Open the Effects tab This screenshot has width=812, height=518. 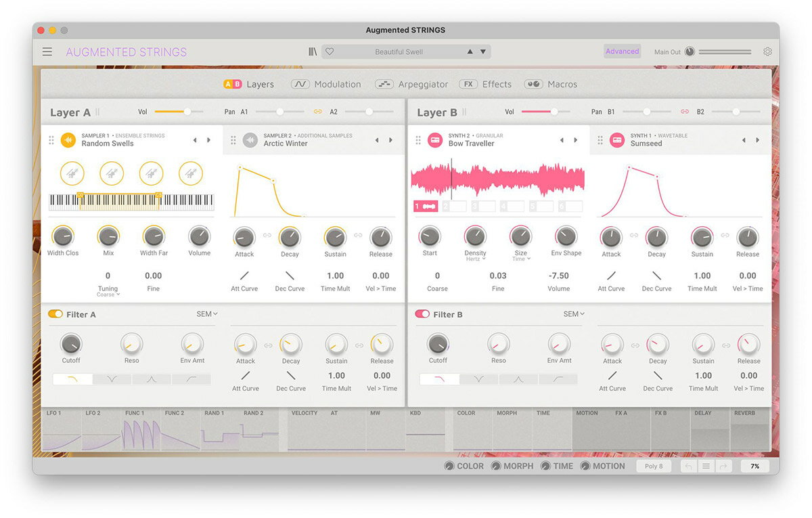486,84
